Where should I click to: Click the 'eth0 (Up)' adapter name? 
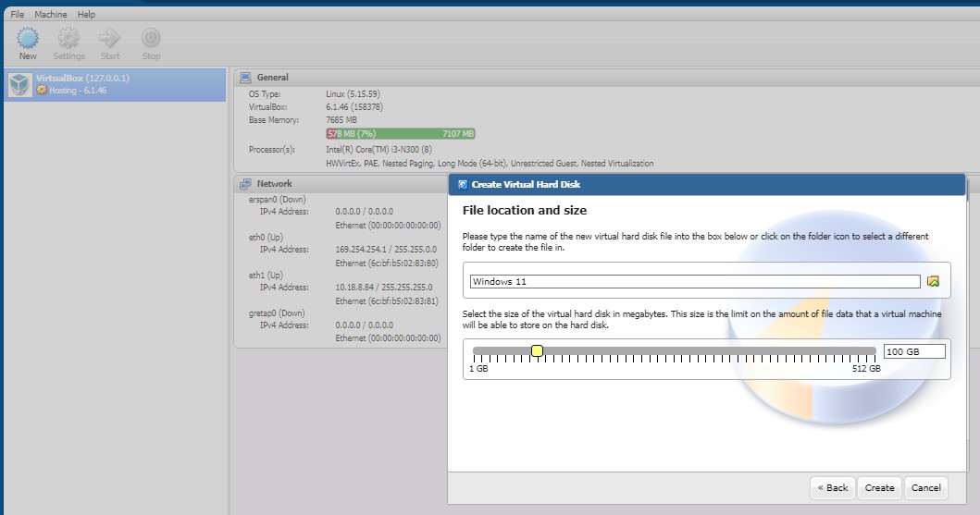(x=266, y=238)
